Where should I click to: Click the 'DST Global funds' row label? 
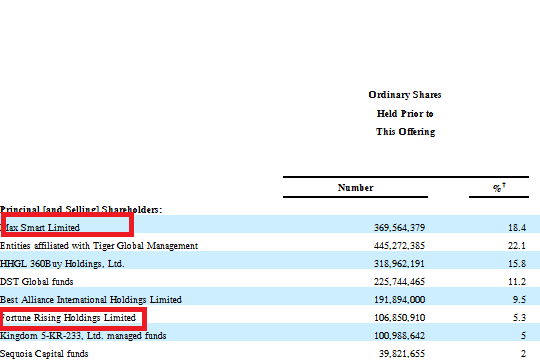pyautogui.click(x=37, y=282)
